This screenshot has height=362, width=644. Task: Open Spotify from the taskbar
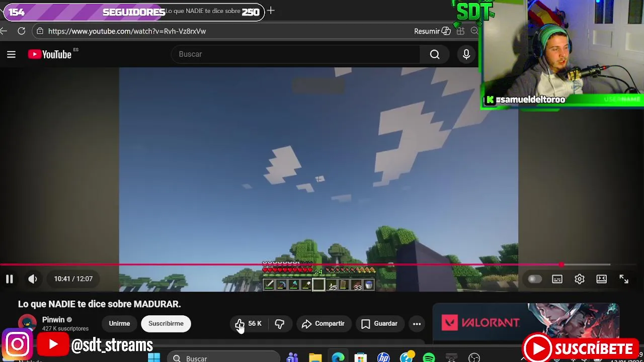tap(429, 358)
